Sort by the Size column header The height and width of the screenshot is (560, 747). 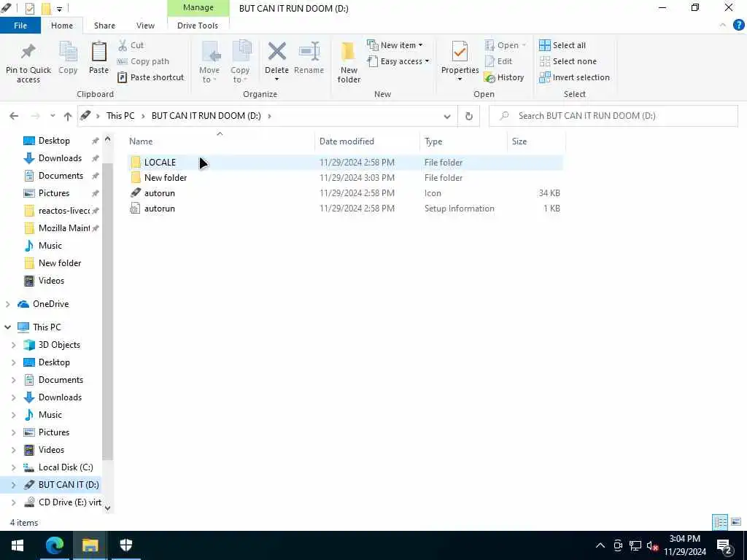click(536, 141)
